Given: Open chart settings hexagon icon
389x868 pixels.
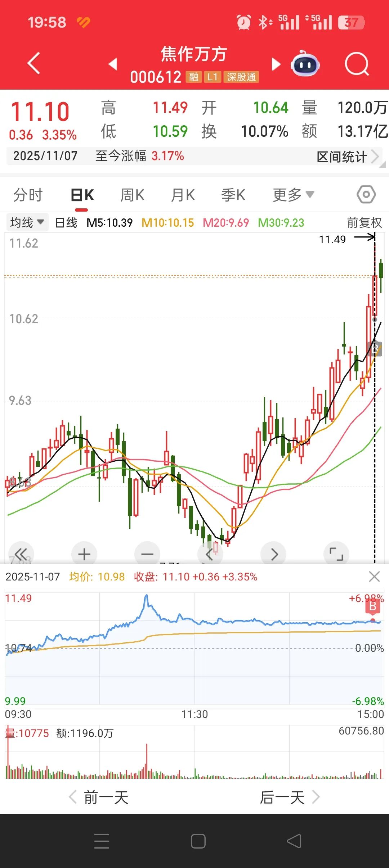Looking at the screenshot, I should 366,195.
